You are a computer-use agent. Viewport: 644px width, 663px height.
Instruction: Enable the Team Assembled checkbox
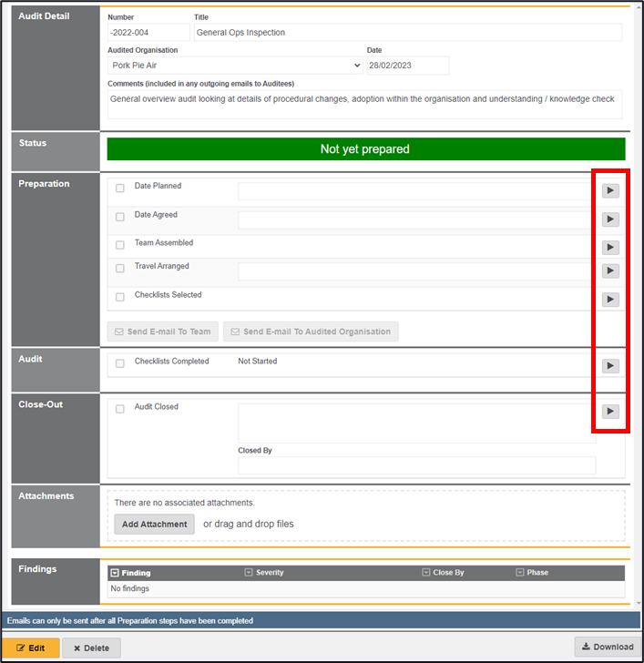tap(120, 245)
